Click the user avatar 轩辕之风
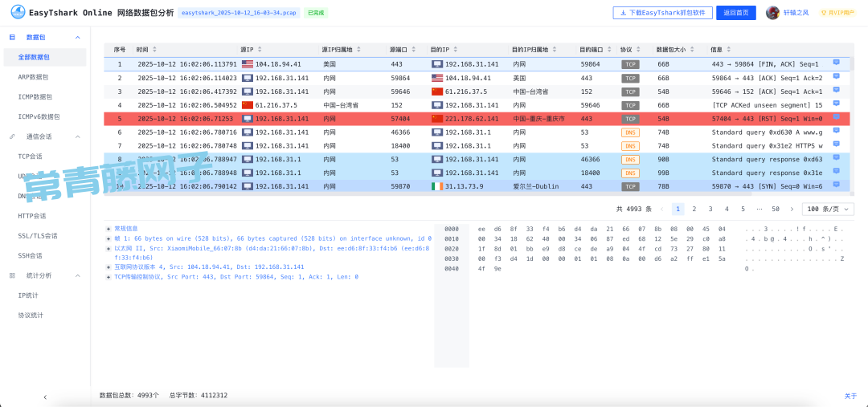Viewport: 868px width, 407px height. pos(772,13)
